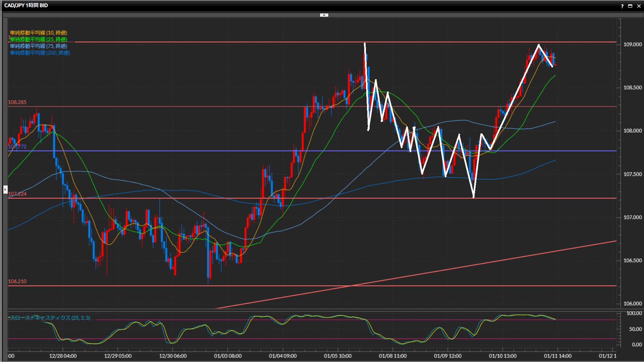
Task: Click the CAD/JPY 1時間 BID title
Action: 26,5
